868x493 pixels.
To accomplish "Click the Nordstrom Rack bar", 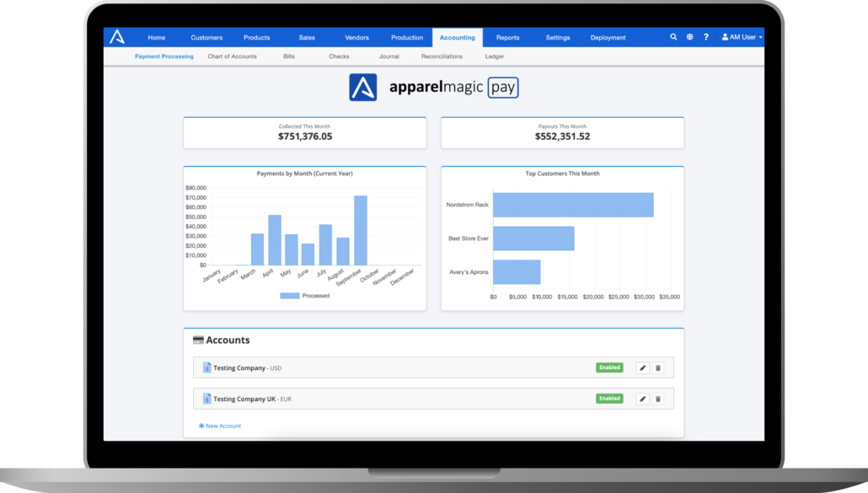I will point(573,205).
